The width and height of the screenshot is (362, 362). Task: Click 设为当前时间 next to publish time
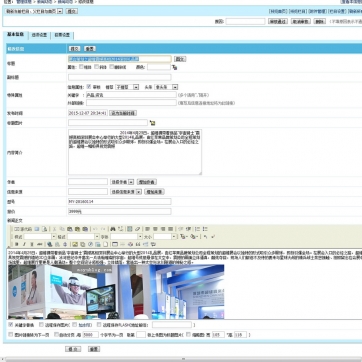coord(123,113)
